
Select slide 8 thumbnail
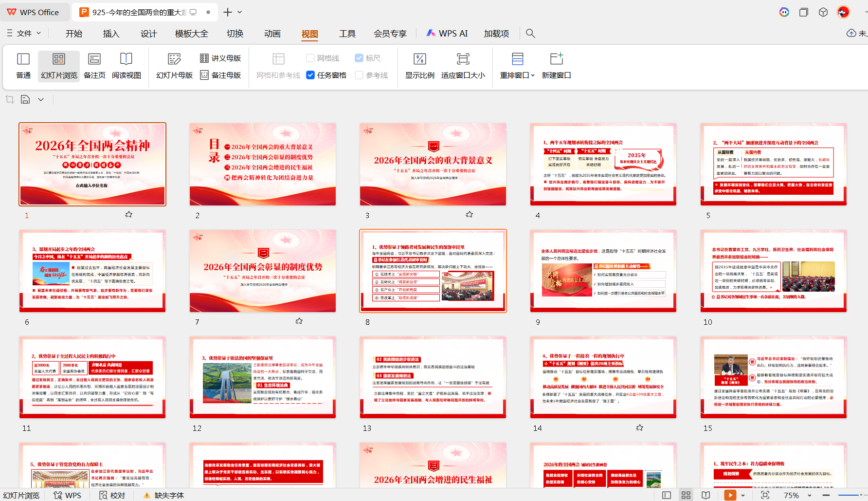tap(433, 271)
